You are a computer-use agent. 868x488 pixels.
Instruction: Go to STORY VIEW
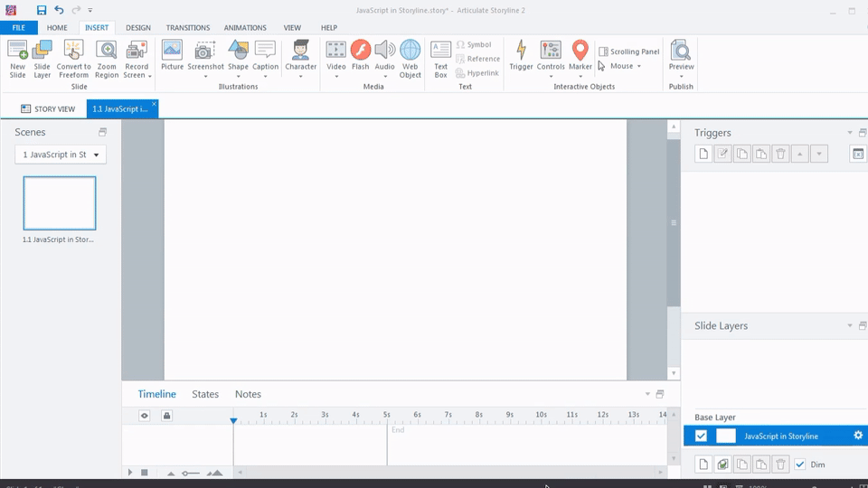tap(48, 109)
